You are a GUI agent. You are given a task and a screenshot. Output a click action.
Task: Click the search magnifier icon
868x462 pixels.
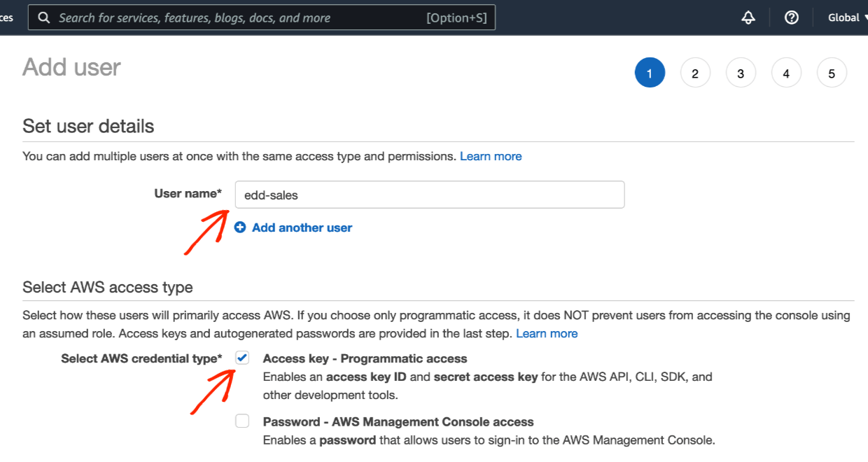[x=43, y=17]
